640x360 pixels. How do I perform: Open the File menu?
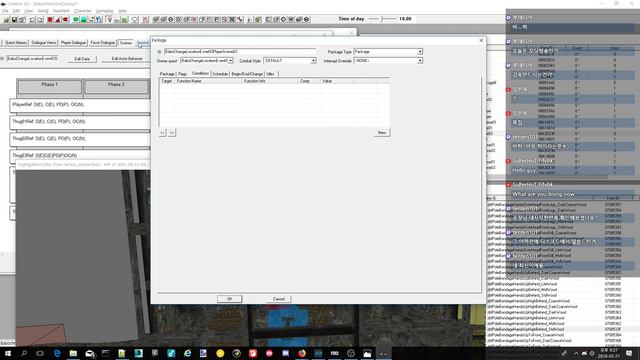(5, 11)
